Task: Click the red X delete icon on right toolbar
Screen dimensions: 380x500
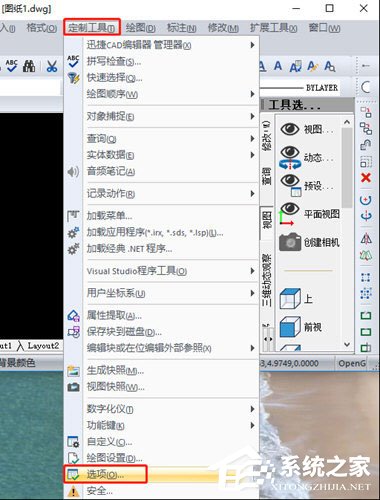Action: [366, 178]
